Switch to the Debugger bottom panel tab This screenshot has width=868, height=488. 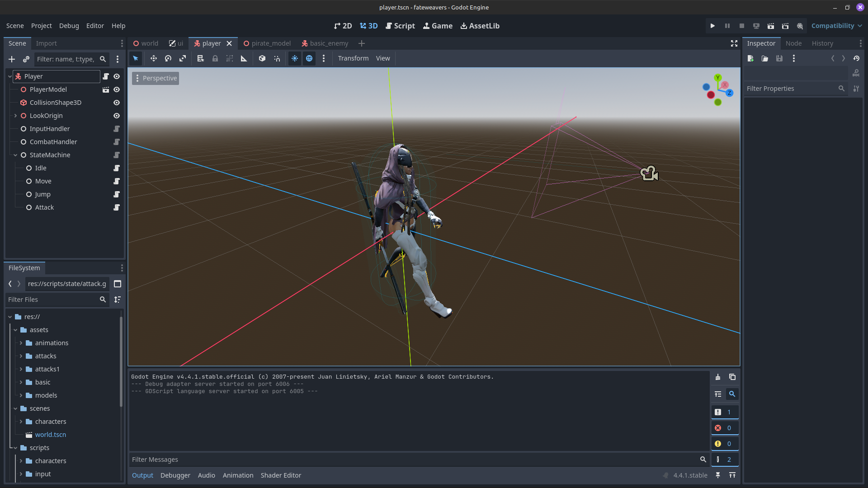[175, 475]
